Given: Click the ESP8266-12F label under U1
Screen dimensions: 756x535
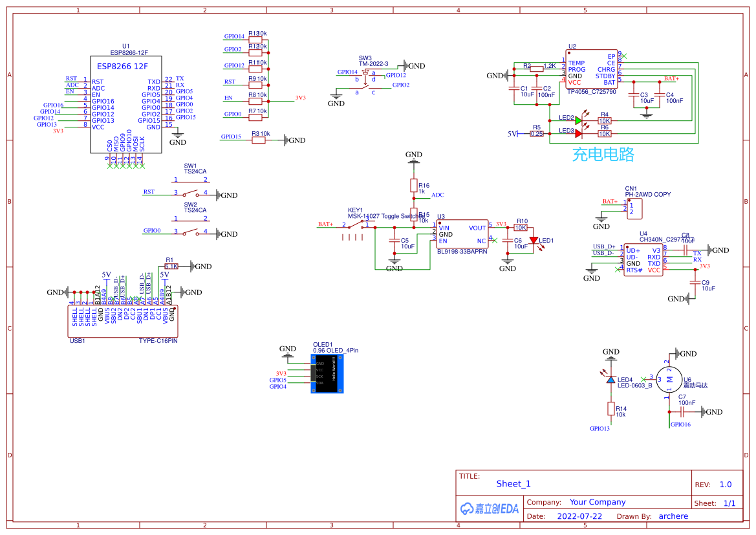Looking at the screenshot, I should click(129, 52).
